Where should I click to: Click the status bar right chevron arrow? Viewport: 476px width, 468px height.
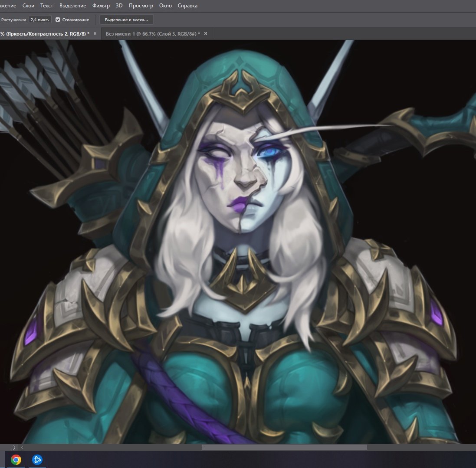pos(14,447)
